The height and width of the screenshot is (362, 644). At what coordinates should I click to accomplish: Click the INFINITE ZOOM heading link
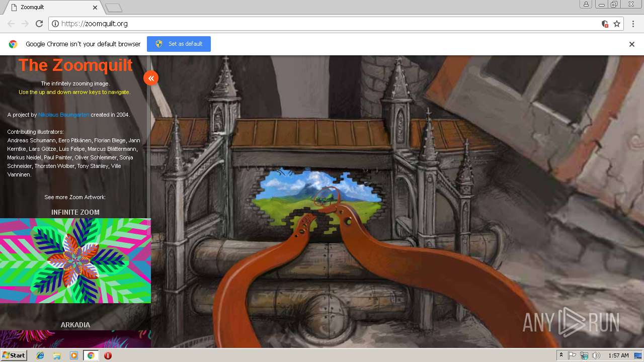[75, 212]
